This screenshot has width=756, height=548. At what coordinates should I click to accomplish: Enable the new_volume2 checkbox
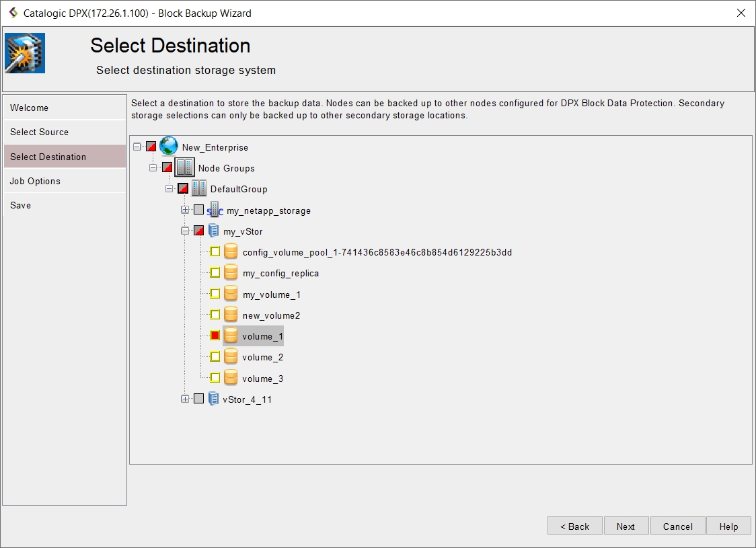pyautogui.click(x=215, y=315)
